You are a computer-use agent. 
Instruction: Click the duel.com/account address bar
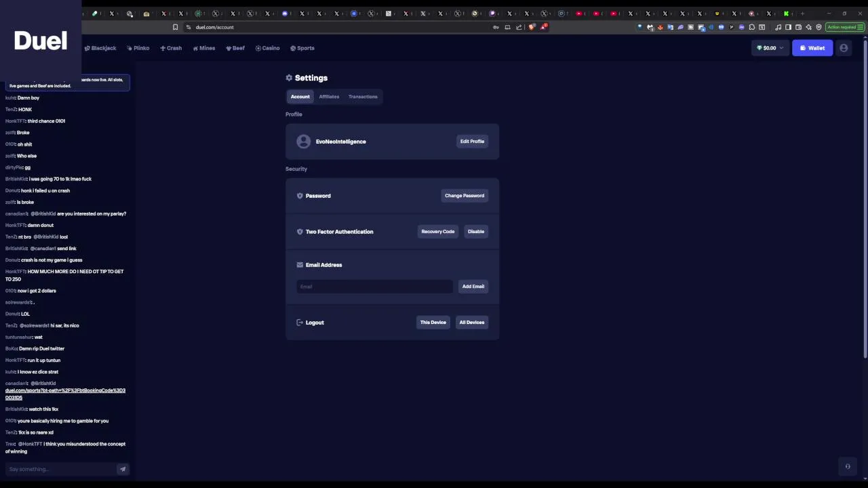pos(339,27)
